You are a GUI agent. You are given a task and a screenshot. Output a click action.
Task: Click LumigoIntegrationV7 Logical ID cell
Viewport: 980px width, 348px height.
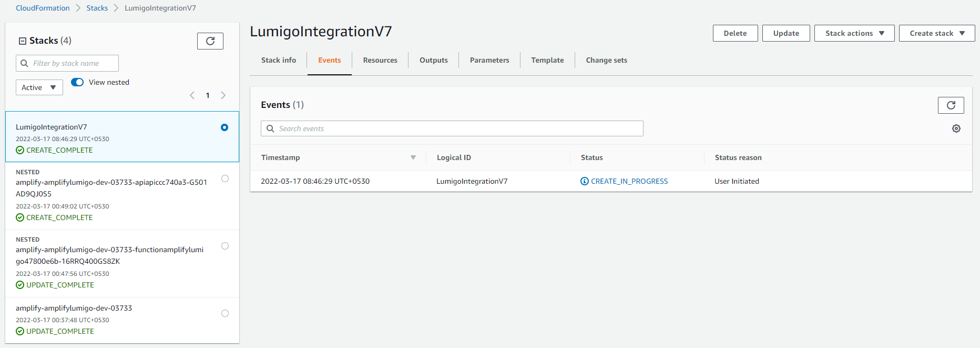coord(472,181)
